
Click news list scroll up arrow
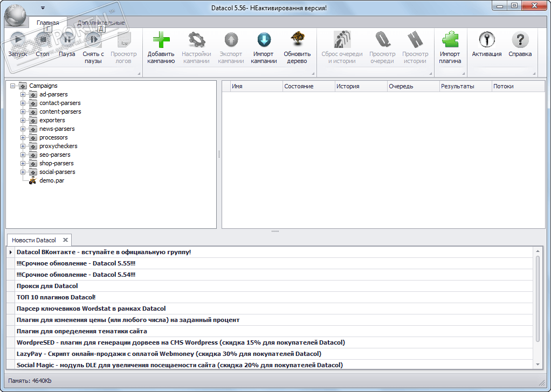538,251
